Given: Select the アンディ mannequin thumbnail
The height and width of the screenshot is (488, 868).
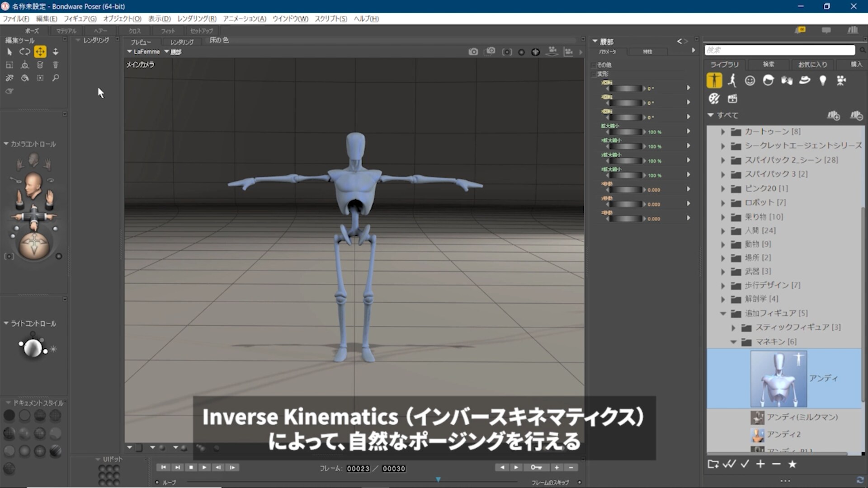Looking at the screenshot, I should [x=778, y=379].
